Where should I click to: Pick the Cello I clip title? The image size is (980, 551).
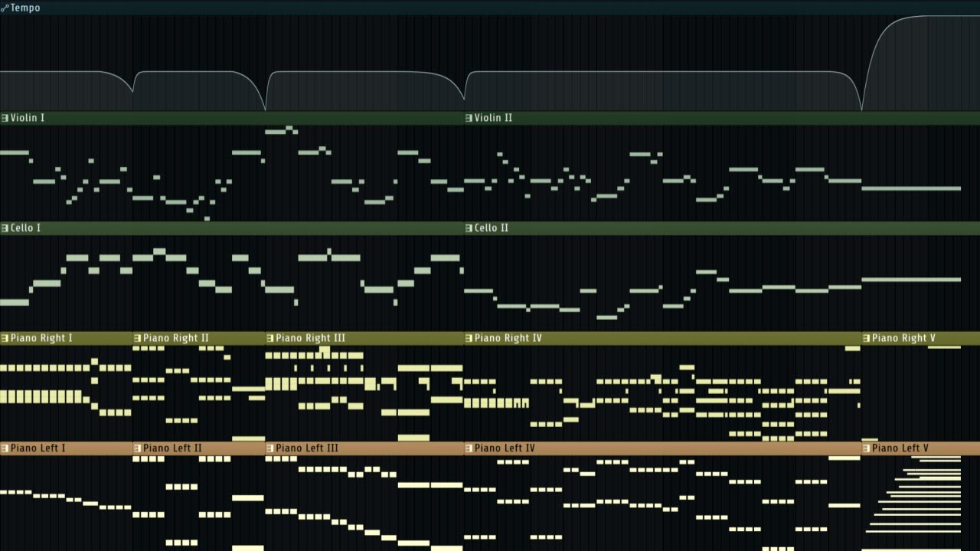coord(26,228)
